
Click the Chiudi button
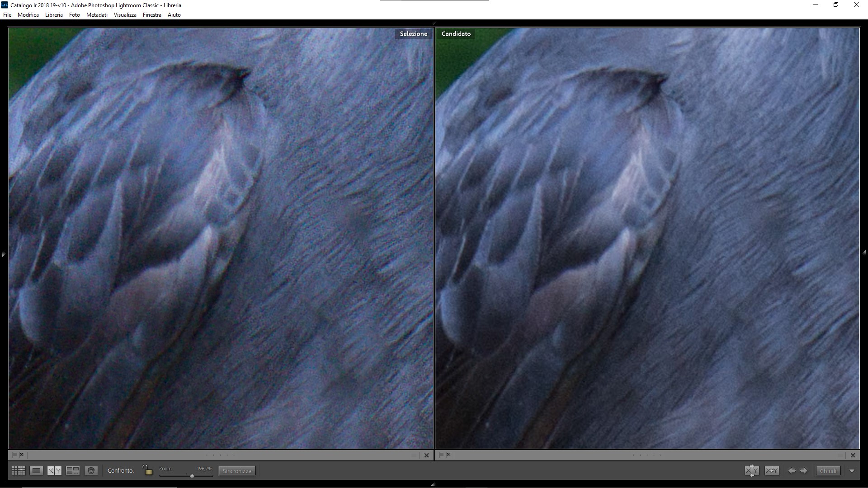[x=828, y=471]
